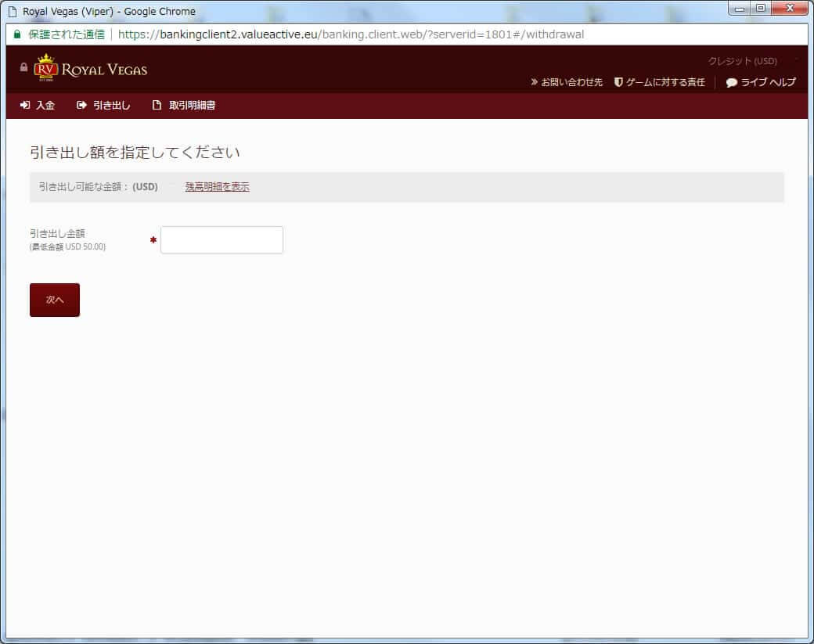
Task: Click the page icon in the window title bar
Action: (13, 12)
